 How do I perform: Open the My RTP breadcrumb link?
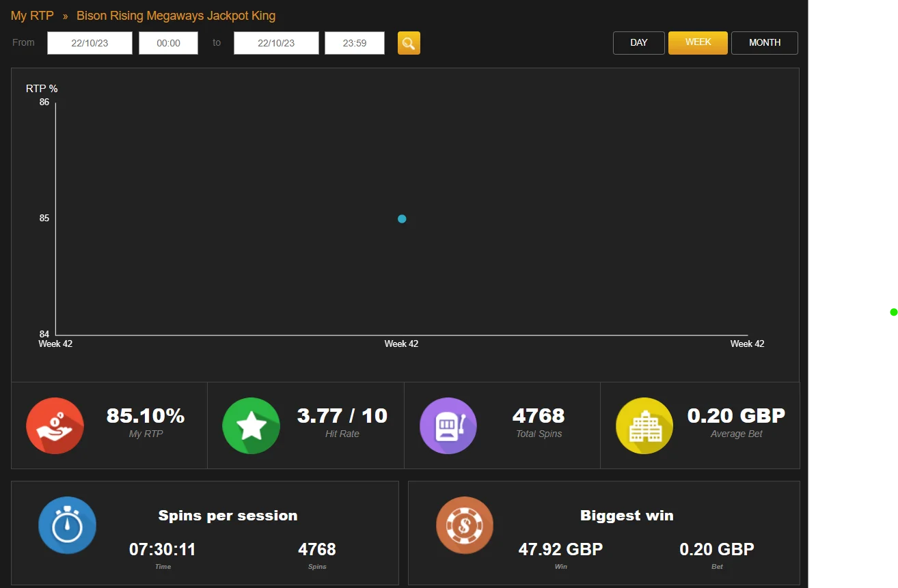click(32, 16)
